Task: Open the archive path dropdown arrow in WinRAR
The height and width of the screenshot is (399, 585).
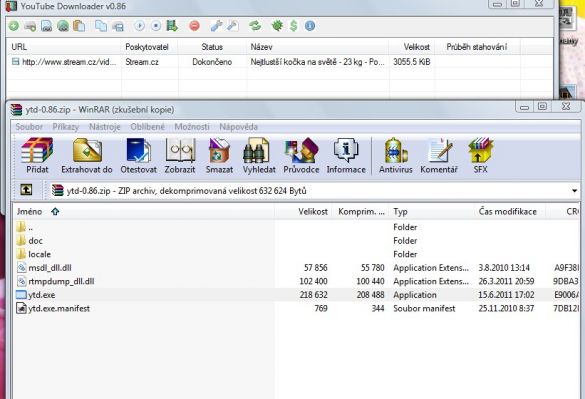Action: click(575, 191)
